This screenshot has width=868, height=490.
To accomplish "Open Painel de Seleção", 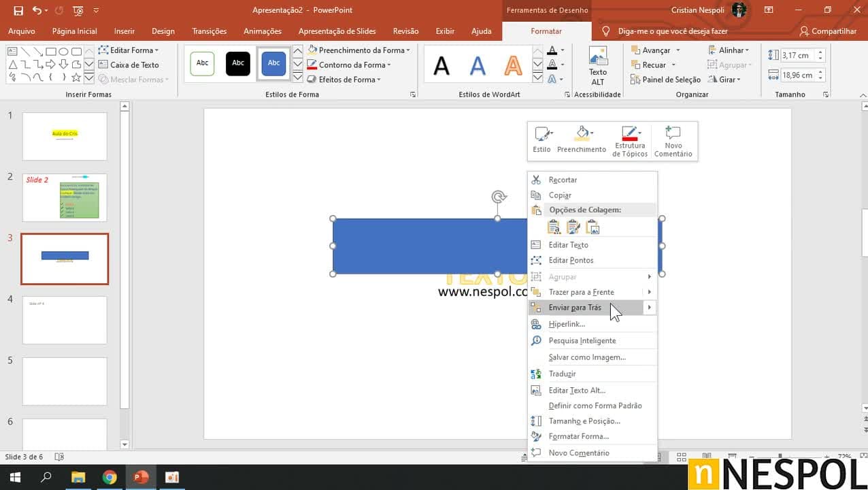I will tap(665, 80).
